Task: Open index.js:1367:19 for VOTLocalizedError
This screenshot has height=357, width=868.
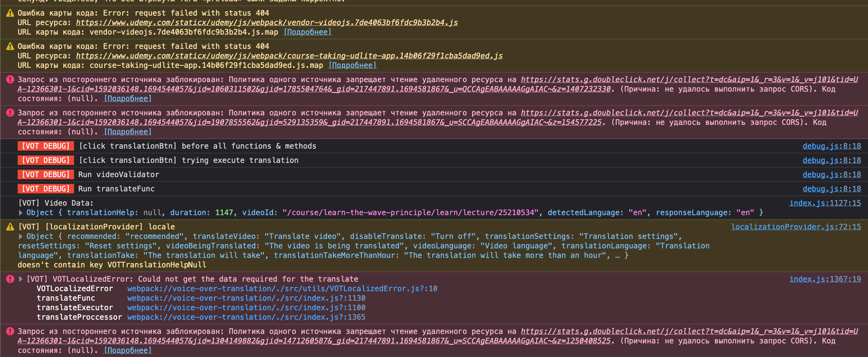Action: (x=825, y=279)
